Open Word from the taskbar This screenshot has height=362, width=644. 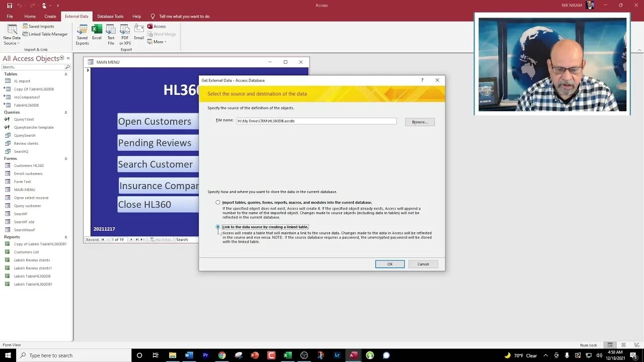[189, 355]
